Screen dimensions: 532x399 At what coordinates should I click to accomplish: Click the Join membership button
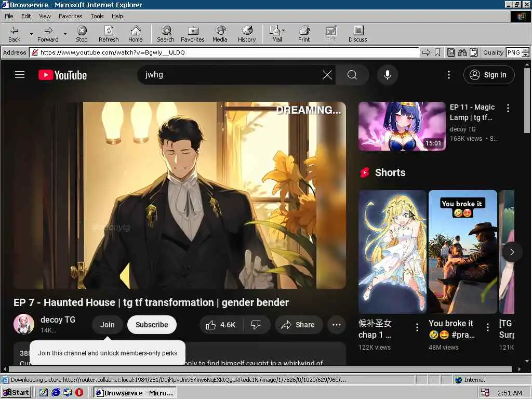[107, 325]
